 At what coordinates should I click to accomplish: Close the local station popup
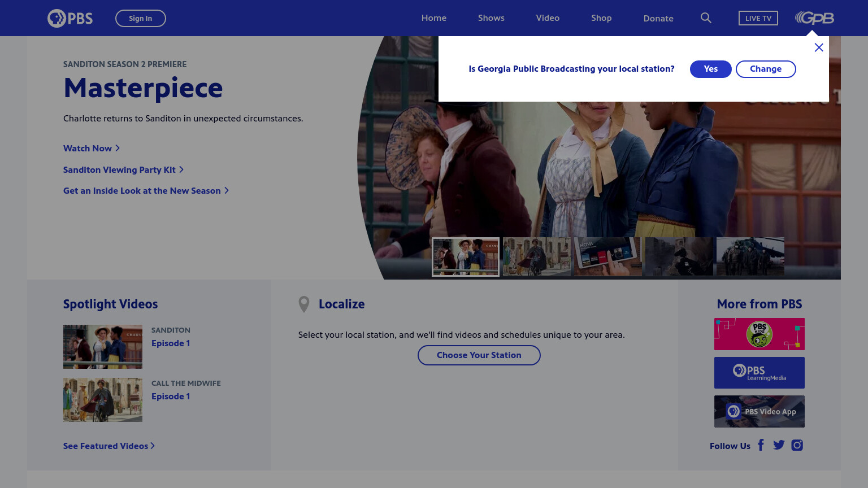coord(819,47)
